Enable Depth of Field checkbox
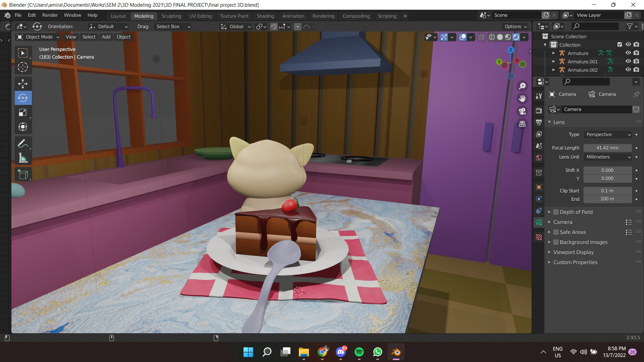Image resolution: width=644 pixels, height=362 pixels. (x=556, y=212)
